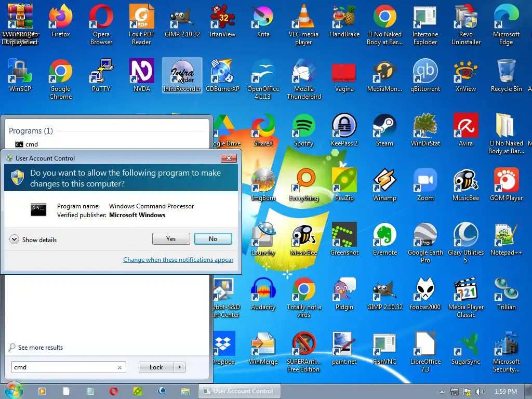
Task: Click Yes in the User Account Control dialog
Action: pyautogui.click(x=171, y=239)
